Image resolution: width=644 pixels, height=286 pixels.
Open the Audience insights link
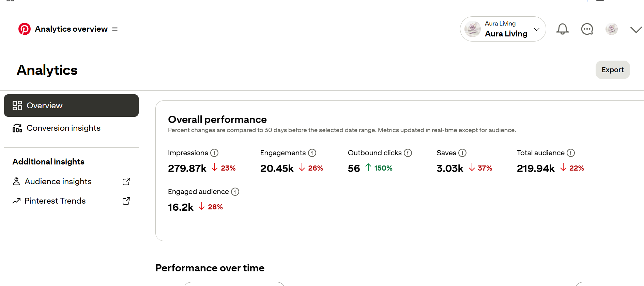pyautogui.click(x=58, y=181)
